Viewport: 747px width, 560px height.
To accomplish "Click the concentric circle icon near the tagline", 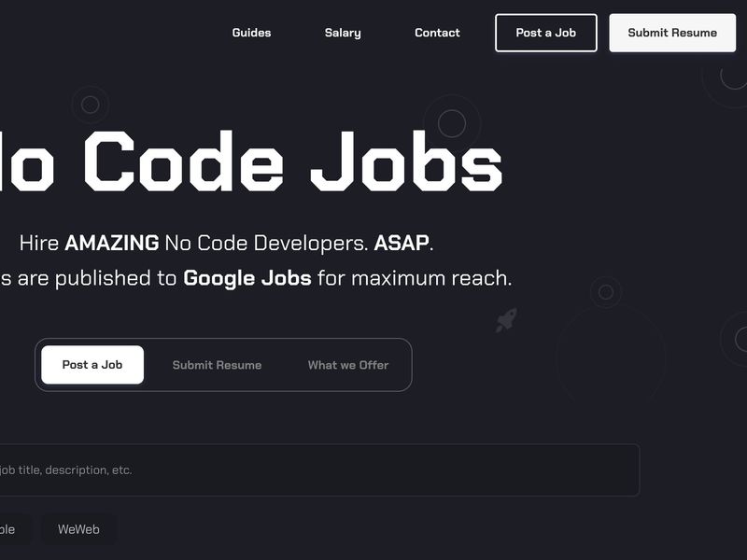I will (607, 291).
